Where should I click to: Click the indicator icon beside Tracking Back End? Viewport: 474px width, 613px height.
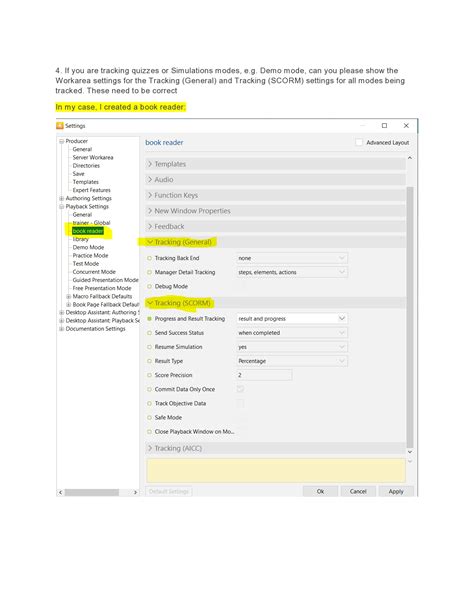149,258
